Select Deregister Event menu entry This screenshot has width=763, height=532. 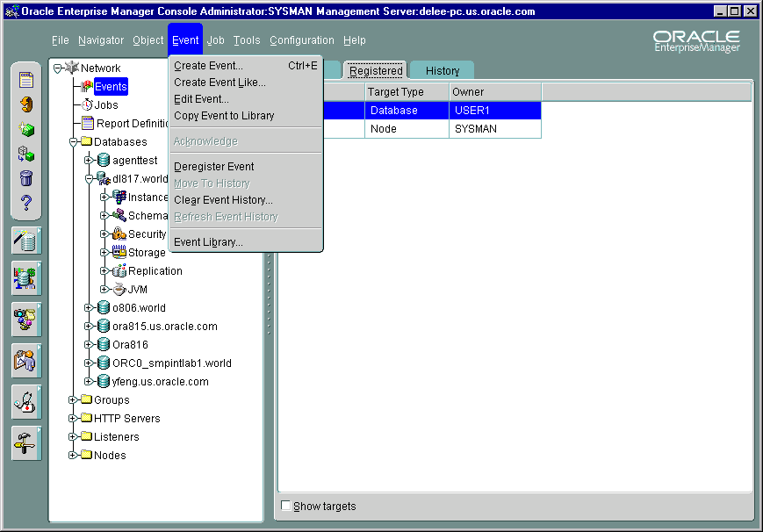214,167
